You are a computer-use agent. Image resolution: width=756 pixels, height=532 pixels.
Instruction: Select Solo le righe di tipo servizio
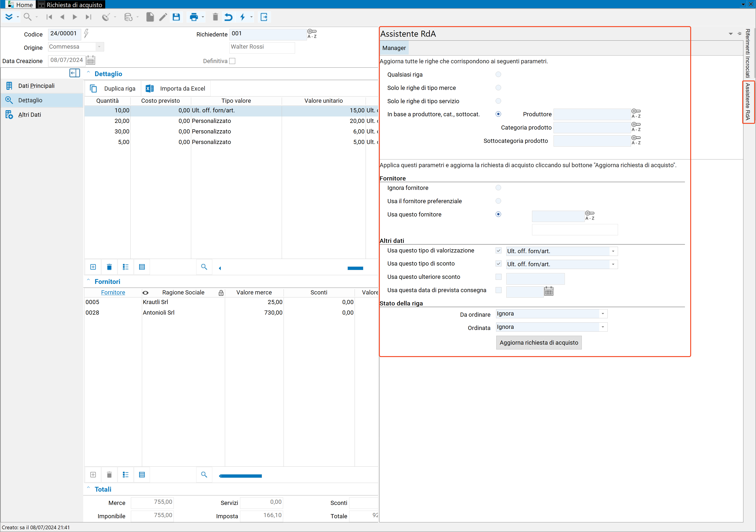pyautogui.click(x=498, y=101)
